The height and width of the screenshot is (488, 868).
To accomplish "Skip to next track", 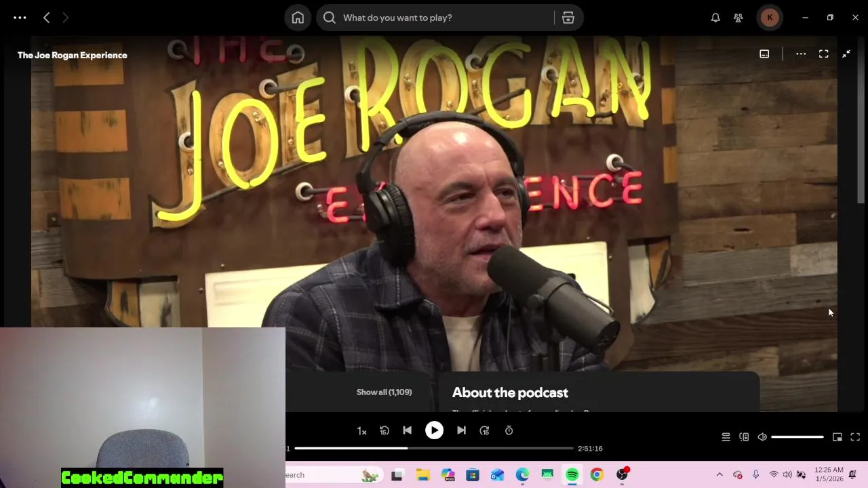I will (461, 430).
